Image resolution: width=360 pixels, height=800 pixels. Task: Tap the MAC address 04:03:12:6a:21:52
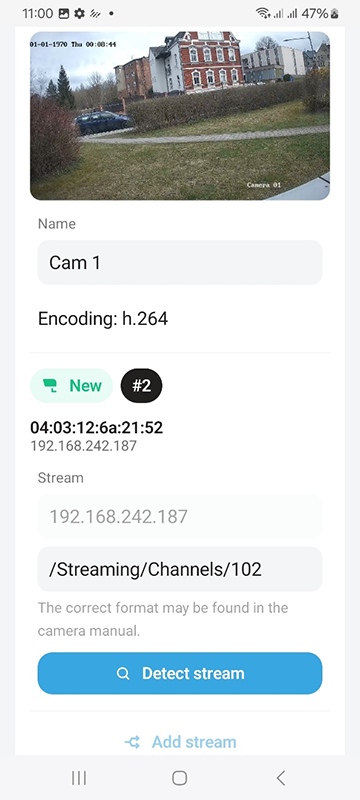(x=97, y=428)
